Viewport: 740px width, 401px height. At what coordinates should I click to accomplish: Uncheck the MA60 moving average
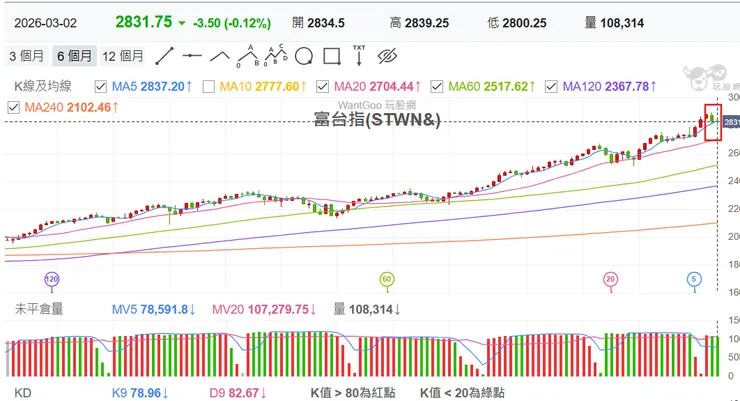point(437,86)
